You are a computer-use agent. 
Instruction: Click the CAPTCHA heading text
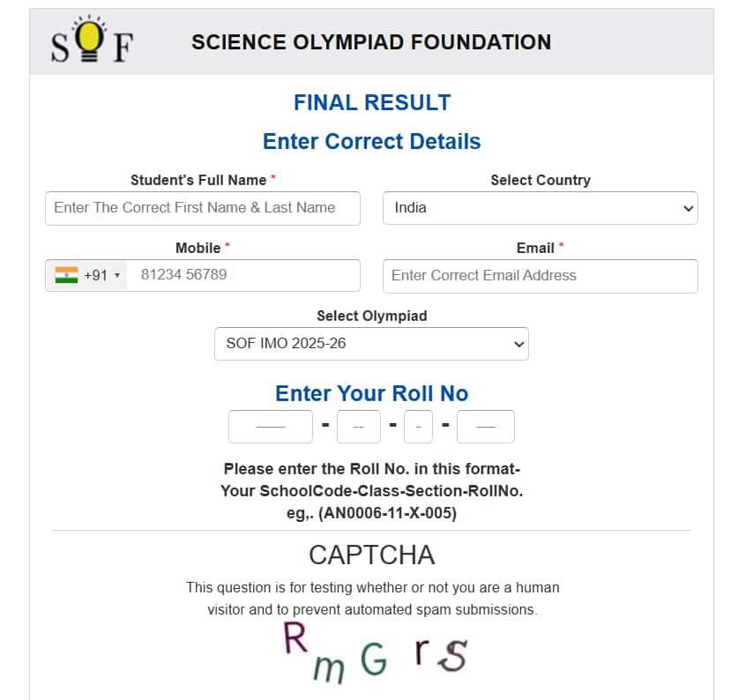point(371,555)
